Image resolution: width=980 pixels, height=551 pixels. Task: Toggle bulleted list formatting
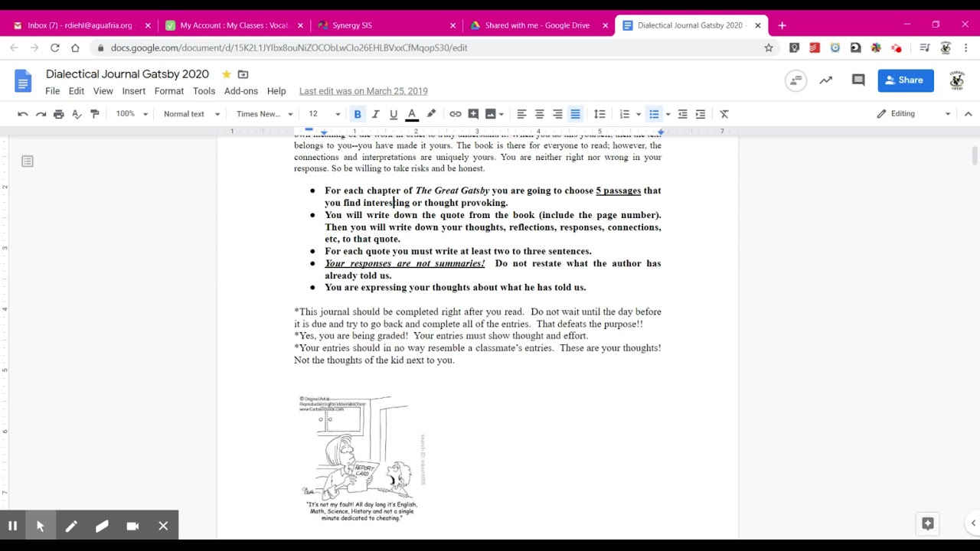point(654,114)
